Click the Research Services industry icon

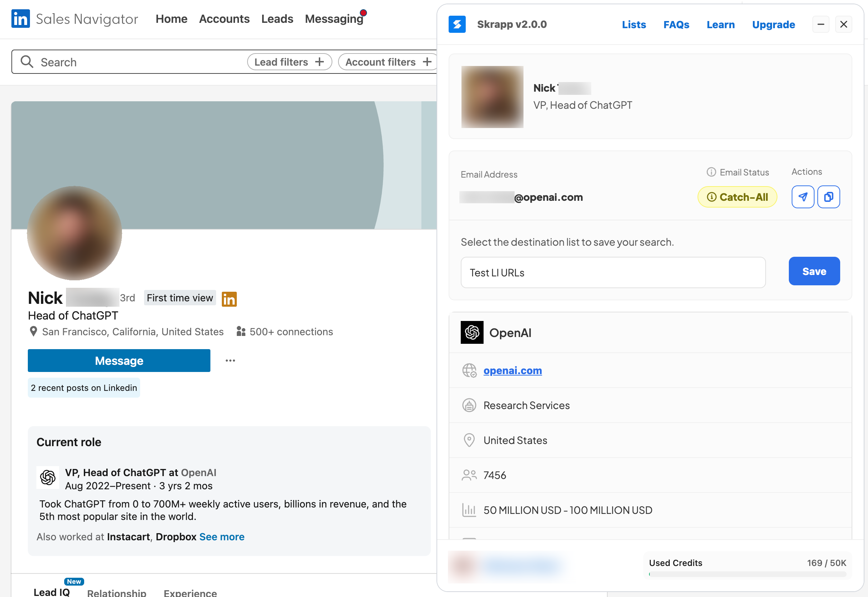click(x=469, y=405)
